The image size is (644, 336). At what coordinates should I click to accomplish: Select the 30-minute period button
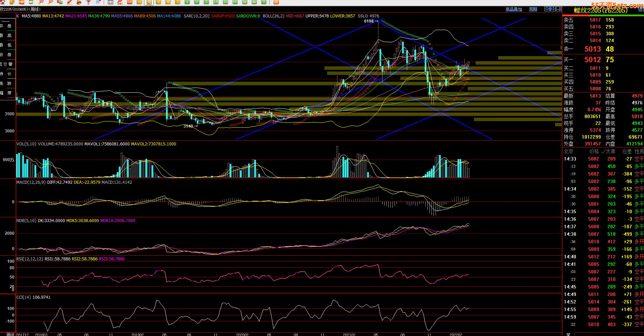tap(226, 2)
